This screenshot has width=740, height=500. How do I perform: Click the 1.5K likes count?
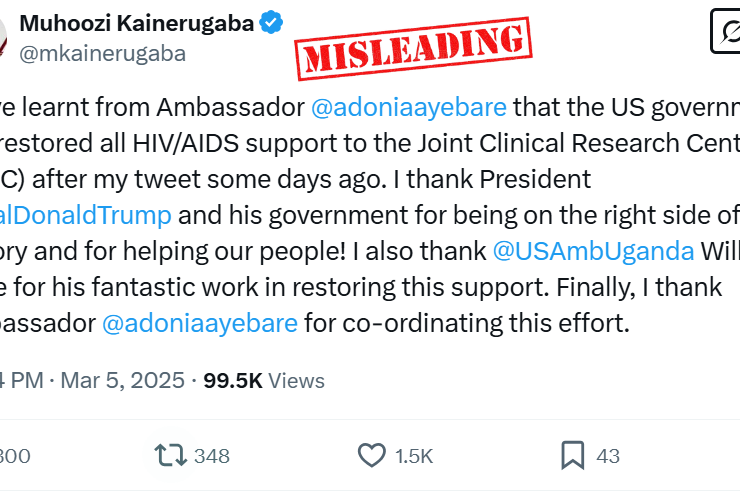tap(413, 456)
